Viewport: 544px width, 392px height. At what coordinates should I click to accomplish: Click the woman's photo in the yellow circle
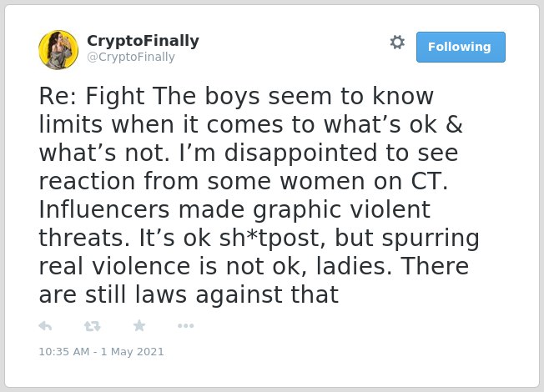tap(58, 49)
